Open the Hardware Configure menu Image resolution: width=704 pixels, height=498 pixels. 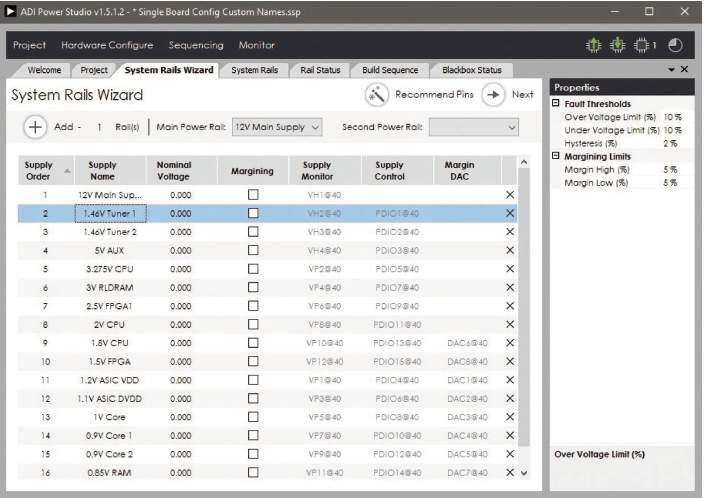tap(107, 45)
